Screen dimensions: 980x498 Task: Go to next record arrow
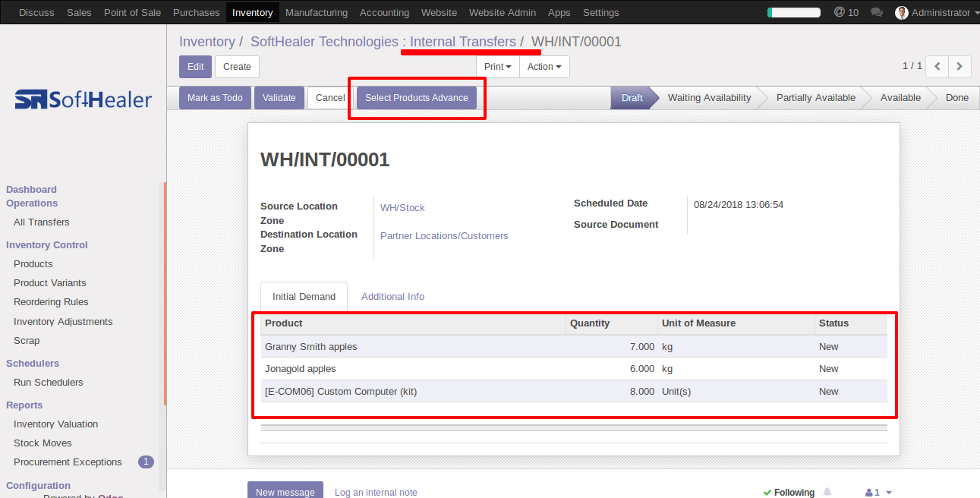tap(960, 67)
